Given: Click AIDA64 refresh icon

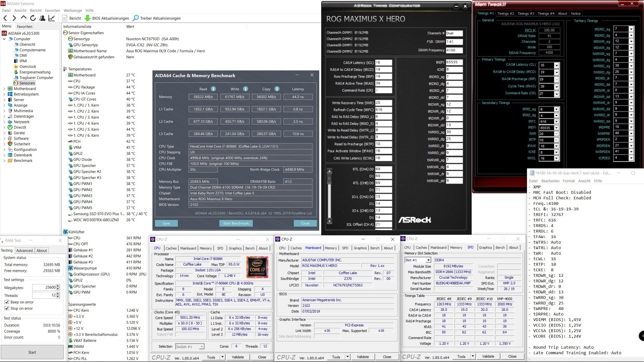Looking at the screenshot, I should click(x=33, y=18).
